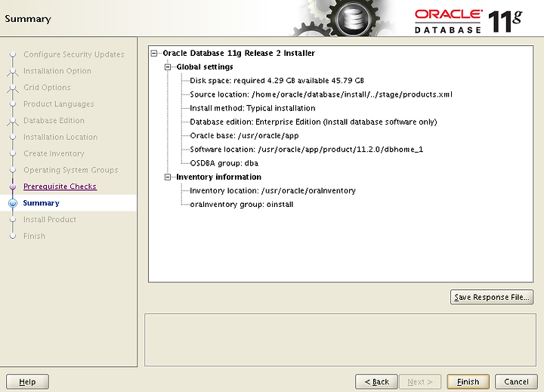
Task: Open the Prerequisite Checks step link
Action: tap(60, 187)
